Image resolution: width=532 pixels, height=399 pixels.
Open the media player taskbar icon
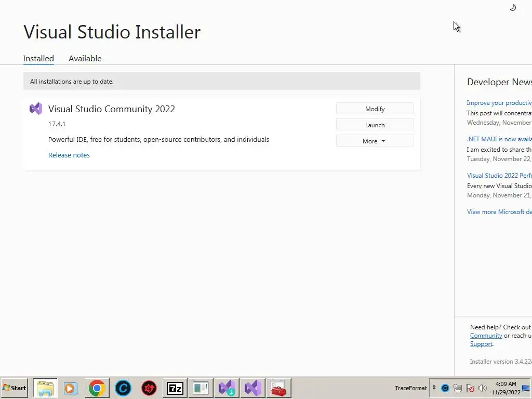(x=71, y=388)
